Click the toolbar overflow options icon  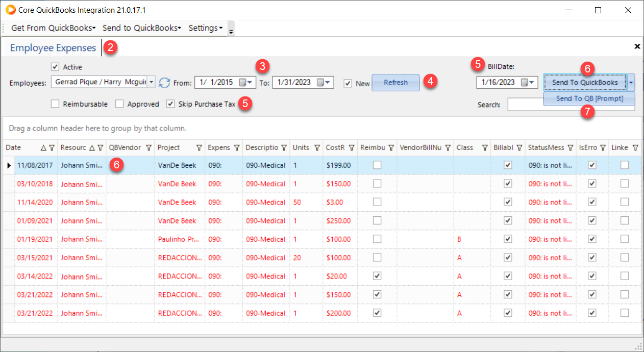click(231, 30)
